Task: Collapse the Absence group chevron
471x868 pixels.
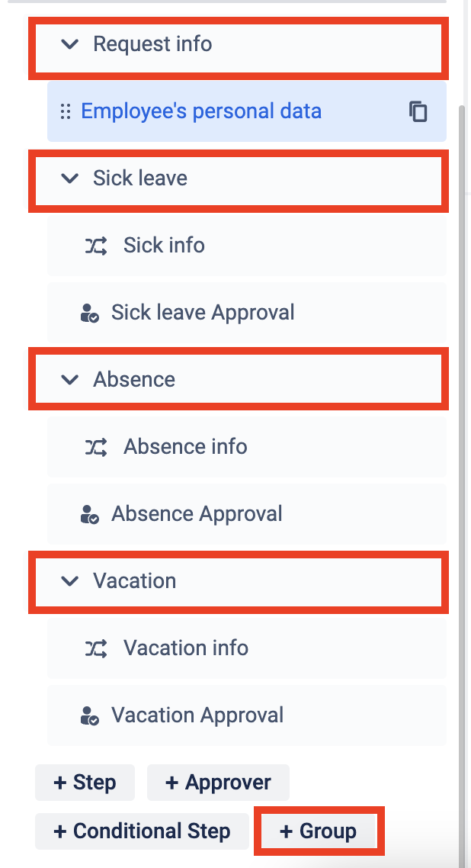Action: [x=70, y=380]
